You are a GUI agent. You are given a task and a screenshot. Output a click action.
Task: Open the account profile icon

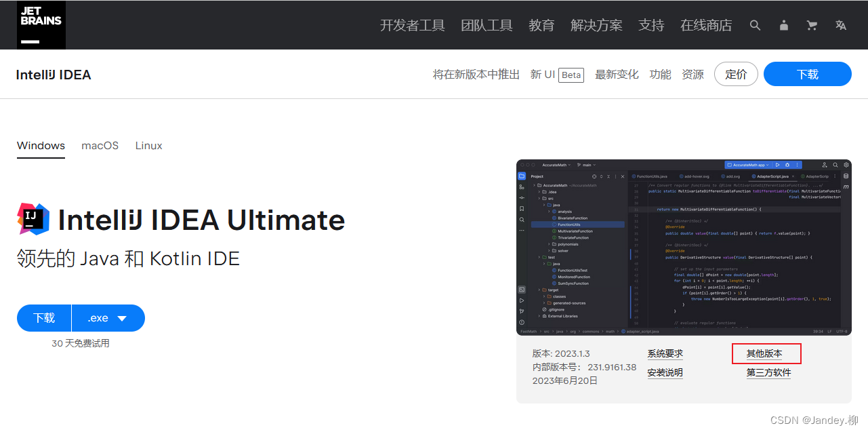pos(784,25)
